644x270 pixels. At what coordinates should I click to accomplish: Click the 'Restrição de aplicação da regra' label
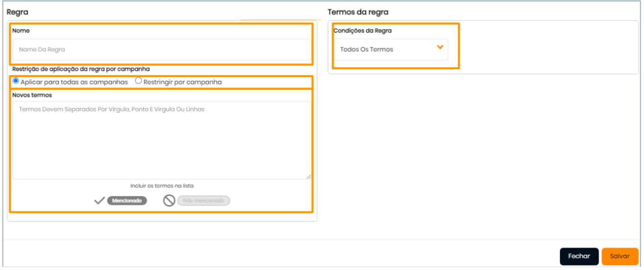81,69
